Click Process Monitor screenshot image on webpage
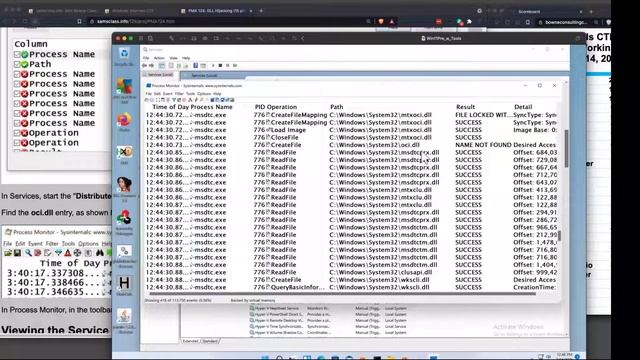This screenshot has width=640, height=360. coord(57,262)
